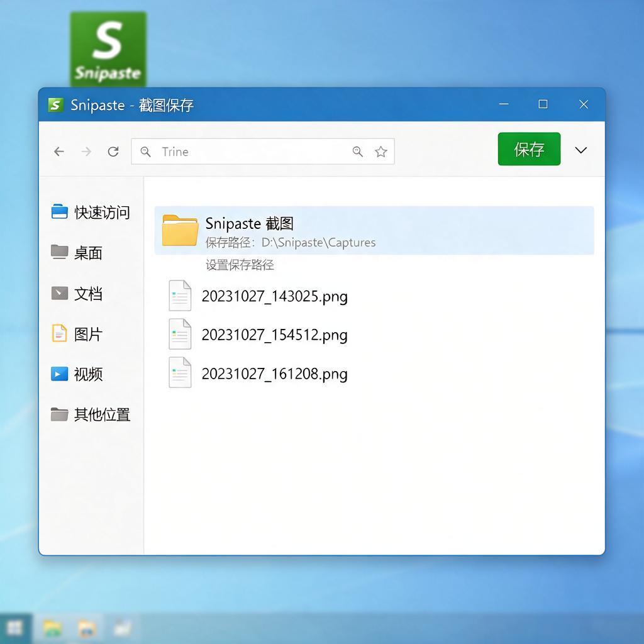Go back with the left arrow
The height and width of the screenshot is (644, 644).
coord(59,152)
